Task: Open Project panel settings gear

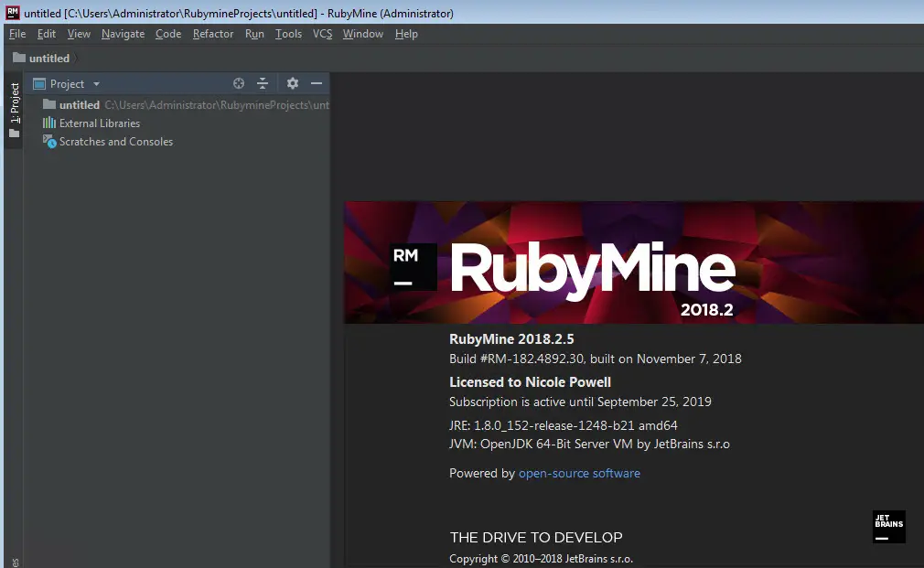Action: tap(293, 83)
